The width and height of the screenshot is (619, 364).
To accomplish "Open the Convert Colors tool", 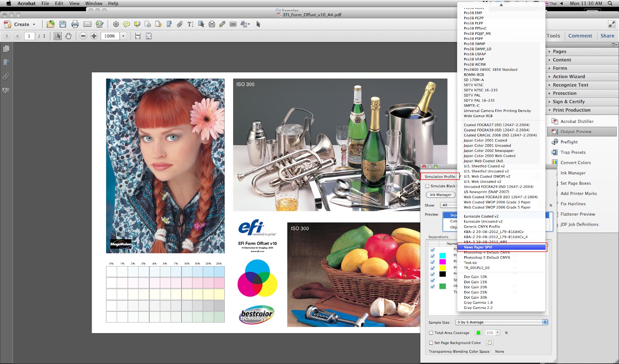I will pos(575,162).
